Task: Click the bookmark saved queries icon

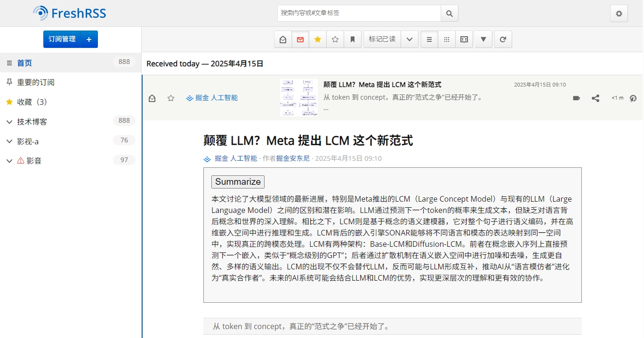Action: 353,39
